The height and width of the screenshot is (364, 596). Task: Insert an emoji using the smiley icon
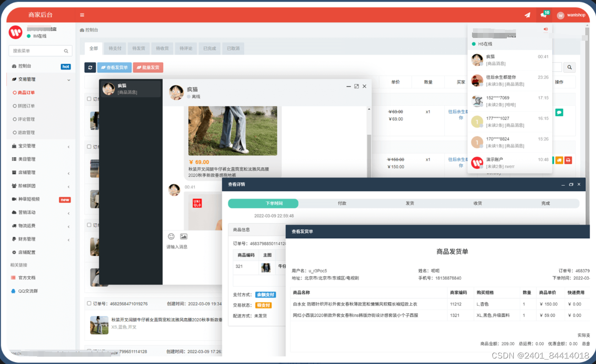point(171,236)
